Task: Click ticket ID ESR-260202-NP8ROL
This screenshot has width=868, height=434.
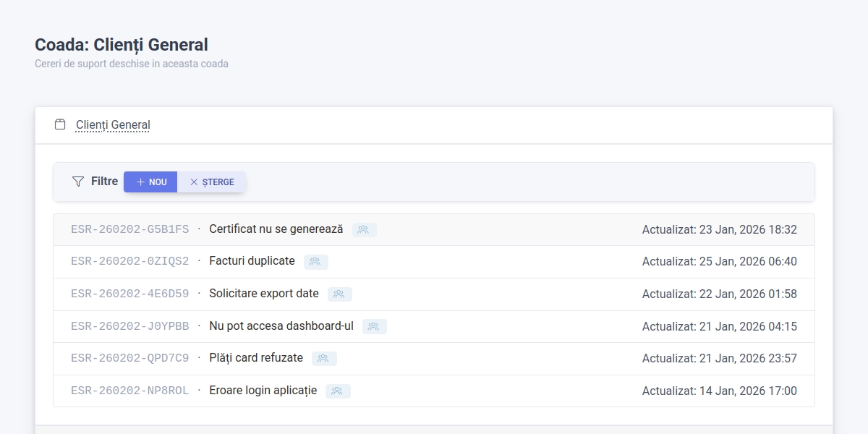Action: [x=129, y=391]
